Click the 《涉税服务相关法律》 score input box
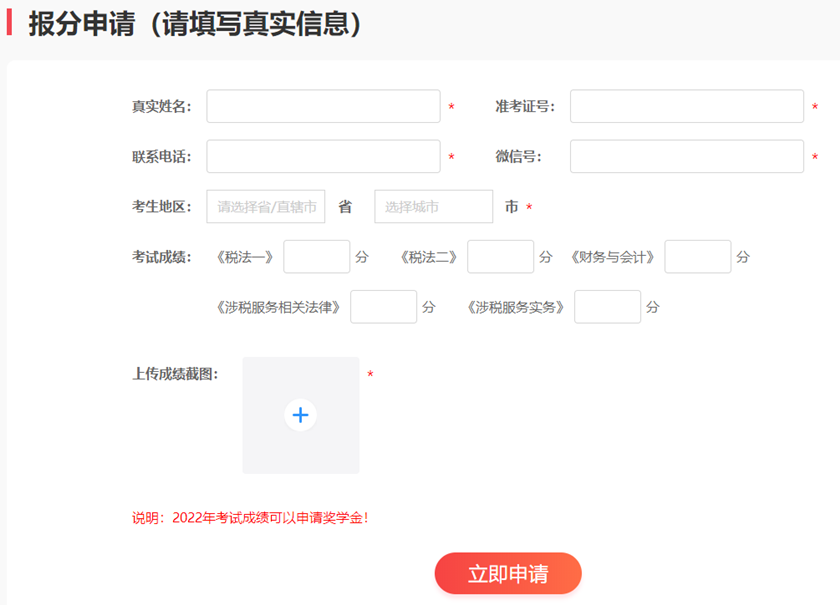Viewport: 840px width, 605px height. [x=384, y=306]
